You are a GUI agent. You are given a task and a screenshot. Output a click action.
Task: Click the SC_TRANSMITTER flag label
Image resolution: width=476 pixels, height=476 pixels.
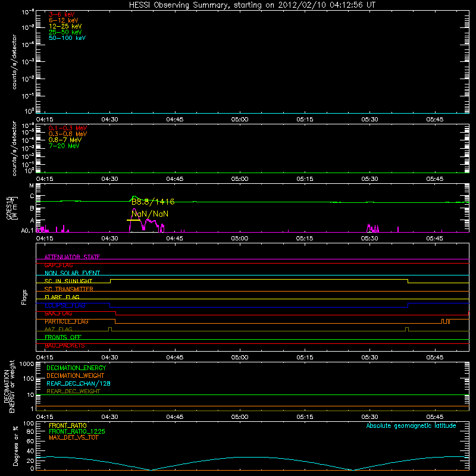(x=69, y=289)
